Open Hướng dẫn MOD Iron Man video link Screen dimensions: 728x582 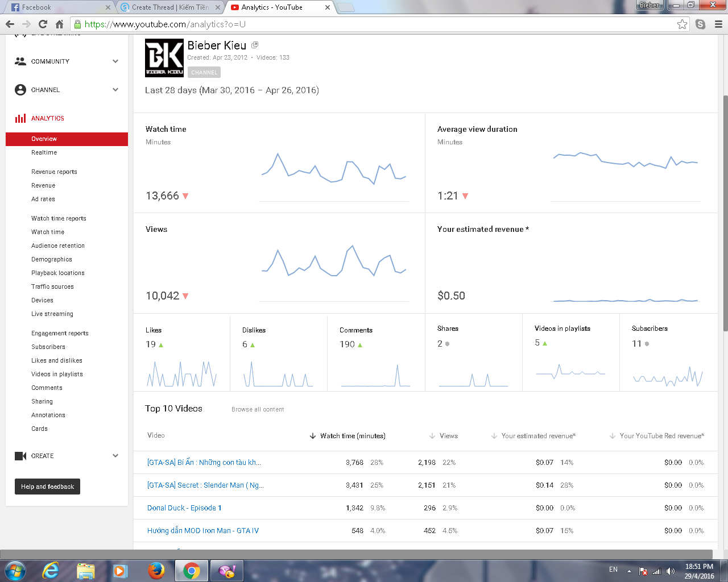pyautogui.click(x=203, y=531)
